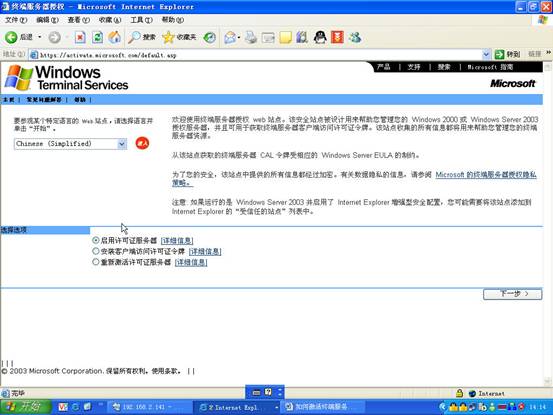Image resolution: width=553 pixels, height=415 pixels.
Task: Click the page vertical scrollbar down arrow
Action: 548,381
